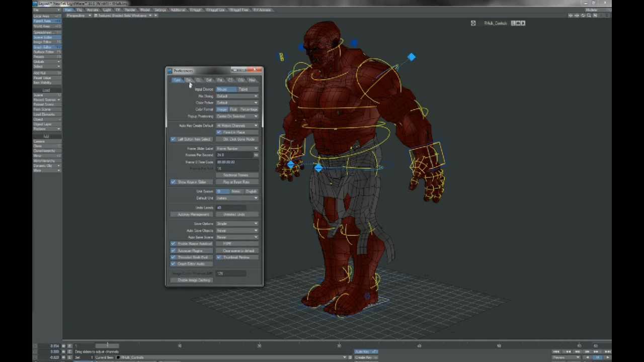Screen dimensions: 644x362
Task: Switch to the Light tab
Action: (107, 10)
